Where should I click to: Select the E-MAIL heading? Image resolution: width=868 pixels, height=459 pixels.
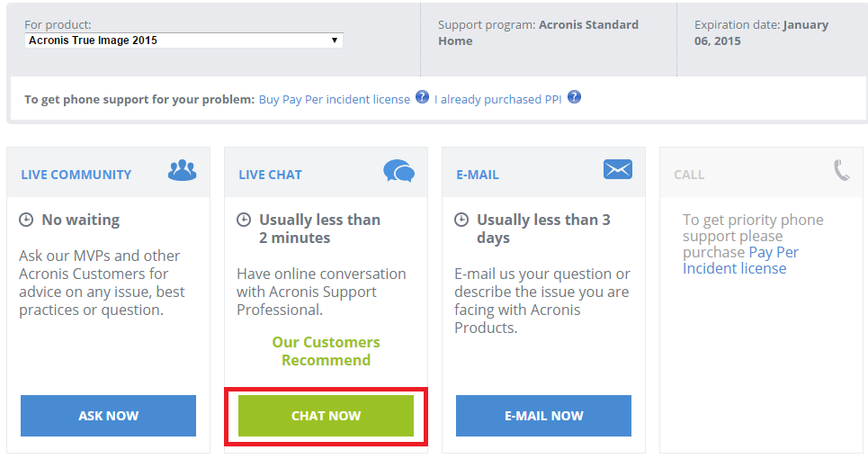pos(478,175)
